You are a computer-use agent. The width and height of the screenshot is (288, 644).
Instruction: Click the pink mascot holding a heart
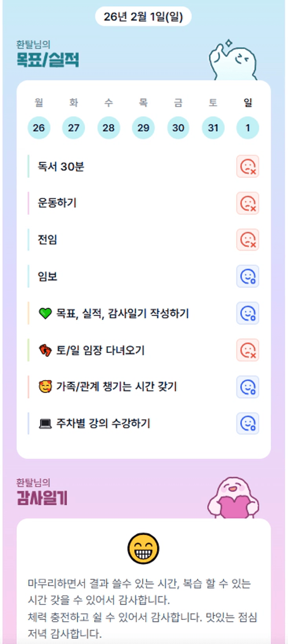click(233, 498)
